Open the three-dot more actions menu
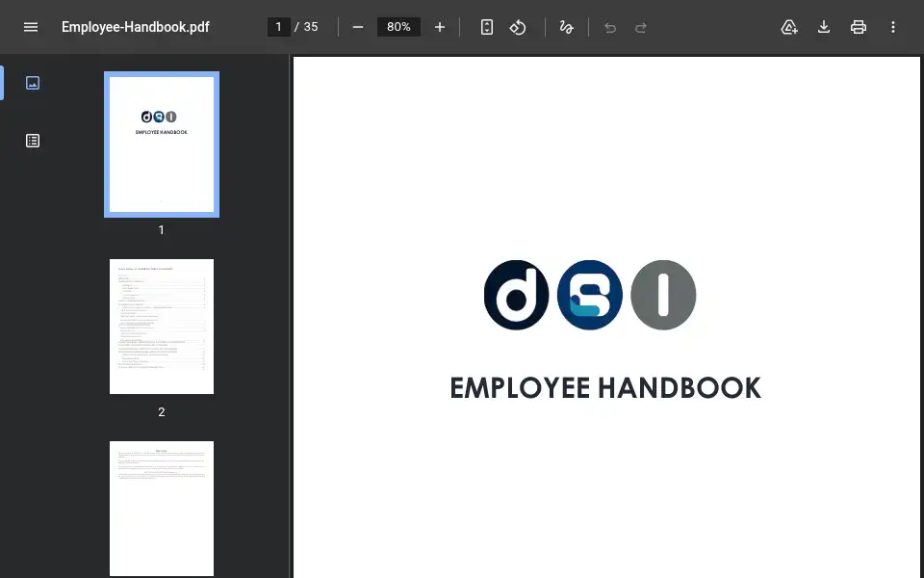This screenshot has height=578, width=924. point(893,27)
